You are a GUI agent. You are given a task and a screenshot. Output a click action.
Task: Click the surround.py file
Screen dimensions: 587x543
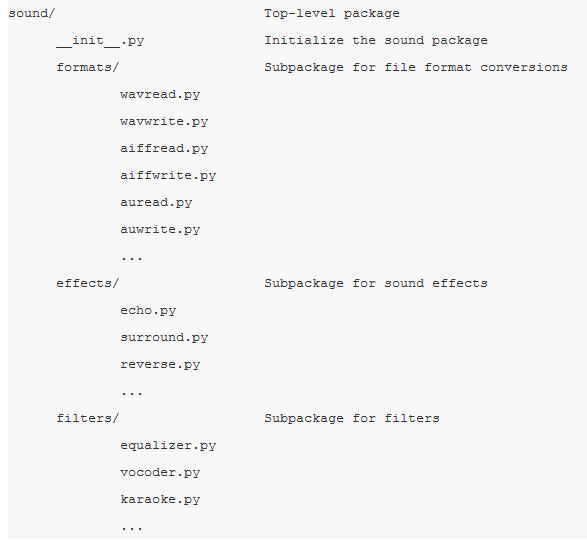coord(164,337)
